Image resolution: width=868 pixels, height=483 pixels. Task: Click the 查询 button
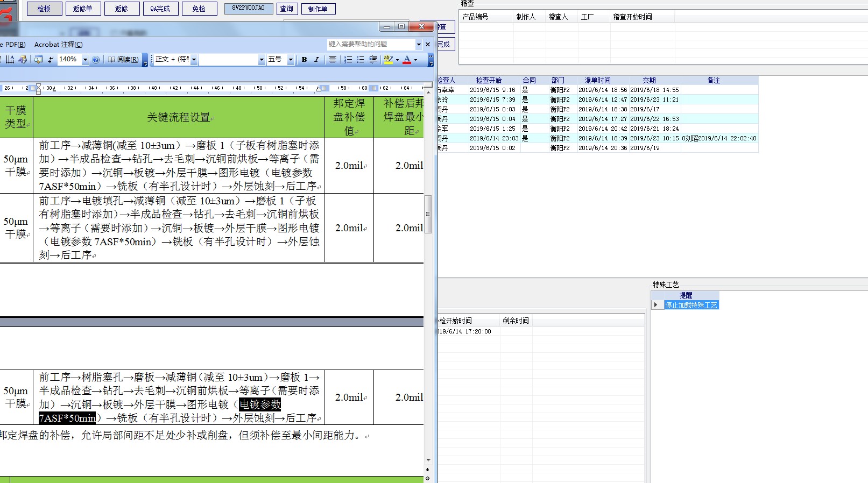(x=287, y=9)
